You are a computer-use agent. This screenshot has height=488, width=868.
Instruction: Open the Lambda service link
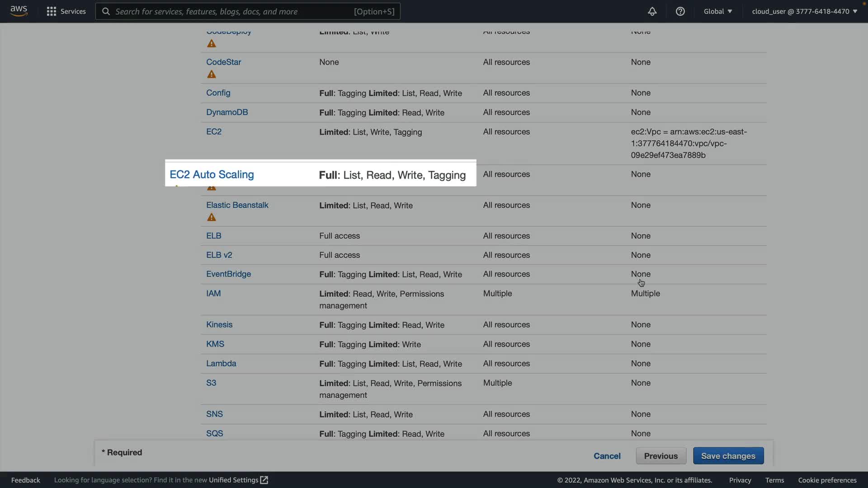tap(221, 363)
